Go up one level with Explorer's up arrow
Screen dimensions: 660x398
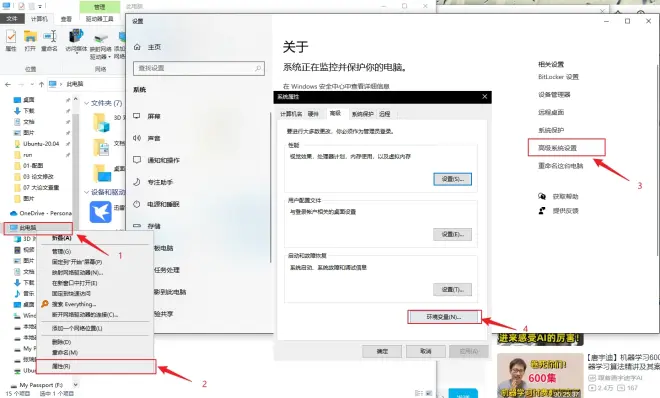click(x=41, y=84)
